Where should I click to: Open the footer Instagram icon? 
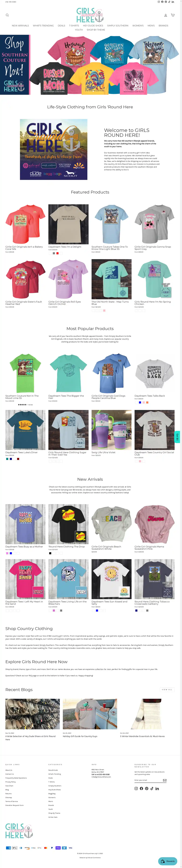(136, 788)
